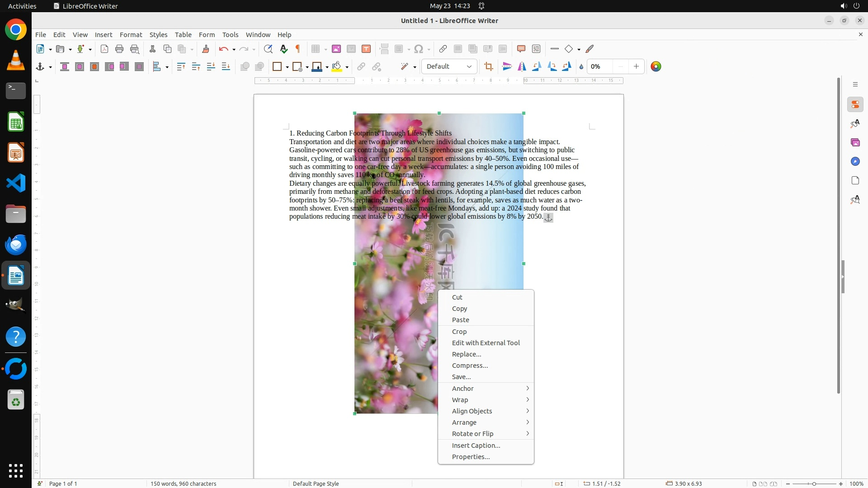Click the Insert Image toolbar icon

[336, 49]
